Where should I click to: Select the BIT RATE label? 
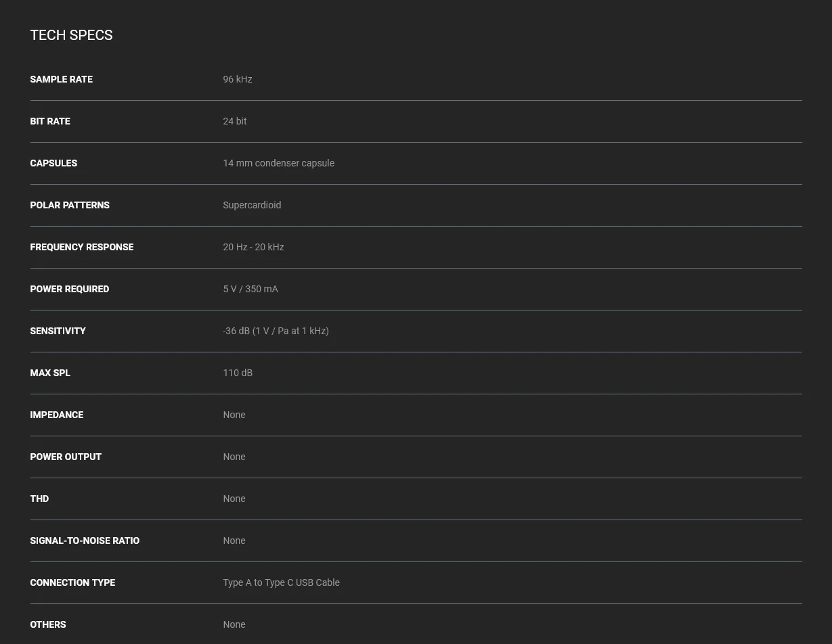50,121
